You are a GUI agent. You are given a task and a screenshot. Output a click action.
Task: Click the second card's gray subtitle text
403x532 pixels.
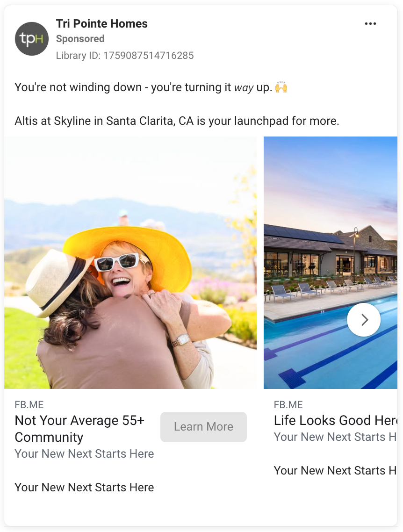pos(336,437)
